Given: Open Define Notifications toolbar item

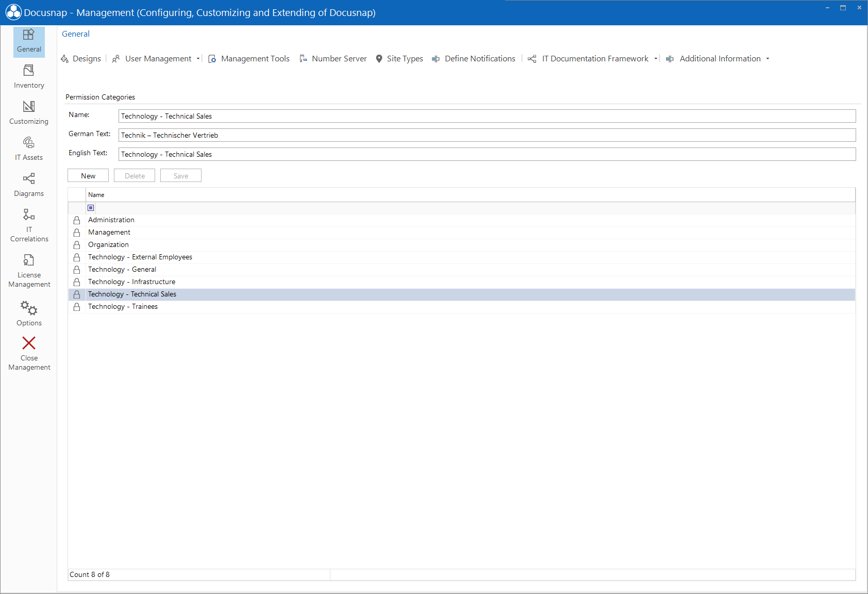Looking at the screenshot, I should 473,59.
